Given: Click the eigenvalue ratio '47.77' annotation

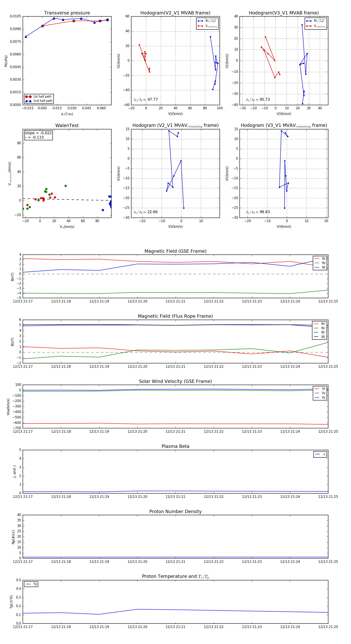Looking at the screenshot, I should [146, 100].
